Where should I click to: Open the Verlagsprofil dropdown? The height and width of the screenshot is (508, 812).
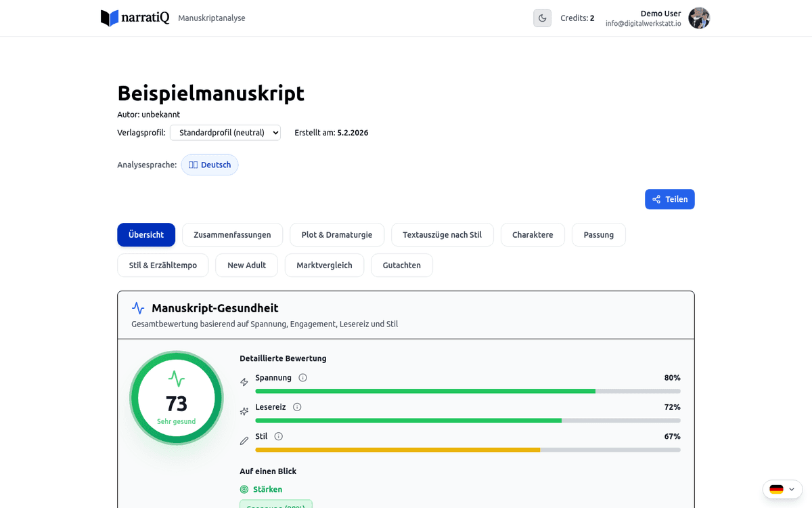(225, 133)
